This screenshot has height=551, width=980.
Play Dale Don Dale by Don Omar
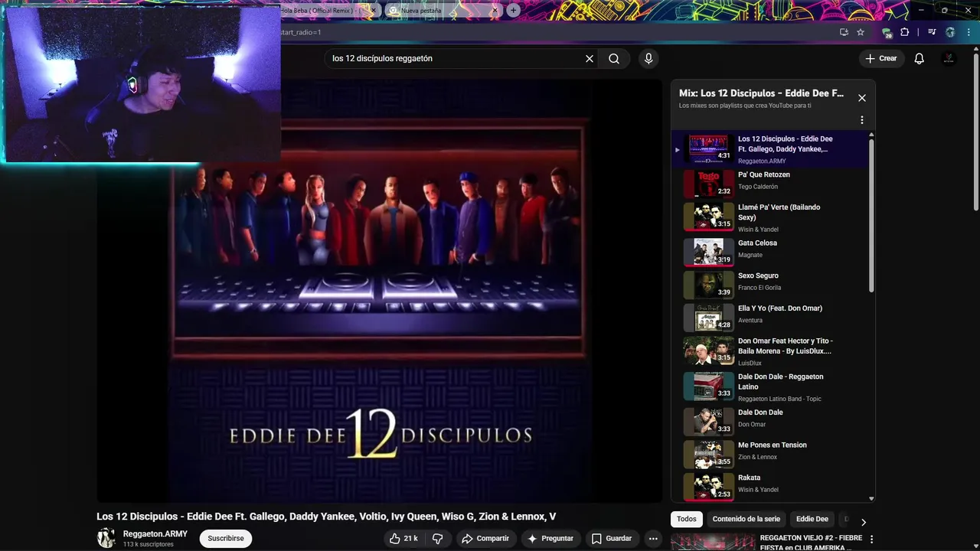769,421
